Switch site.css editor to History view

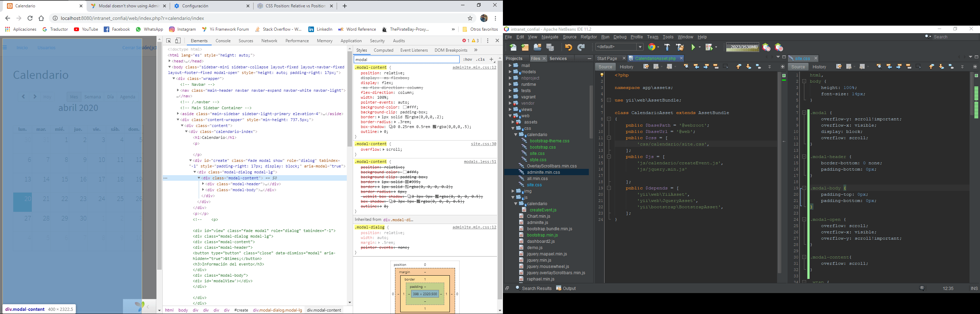819,67
